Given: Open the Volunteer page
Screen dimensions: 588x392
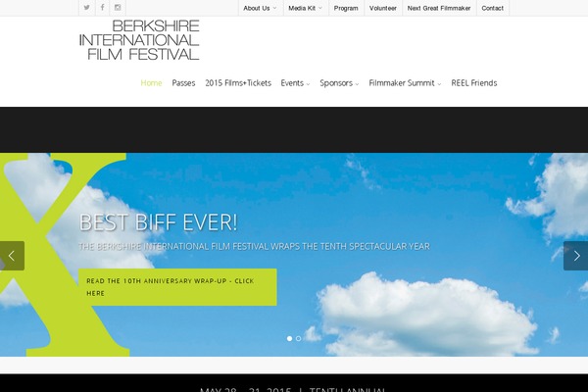Looking at the screenshot, I should (x=383, y=8).
